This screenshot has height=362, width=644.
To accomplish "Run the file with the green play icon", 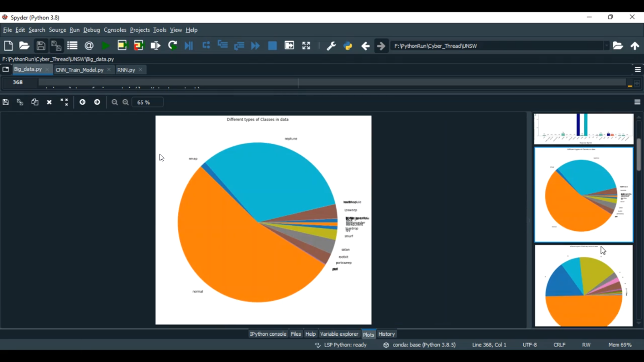I will tap(105, 46).
